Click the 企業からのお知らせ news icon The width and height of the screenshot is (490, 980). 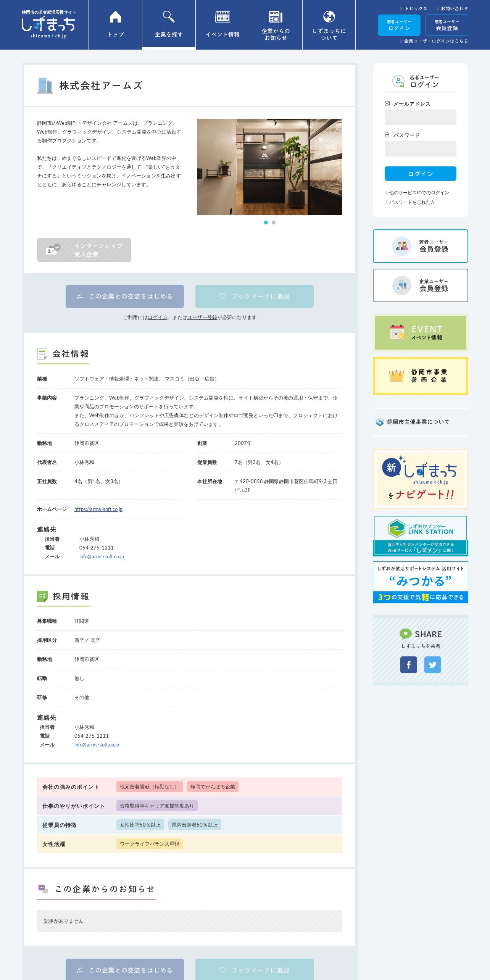(x=276, y=17)
